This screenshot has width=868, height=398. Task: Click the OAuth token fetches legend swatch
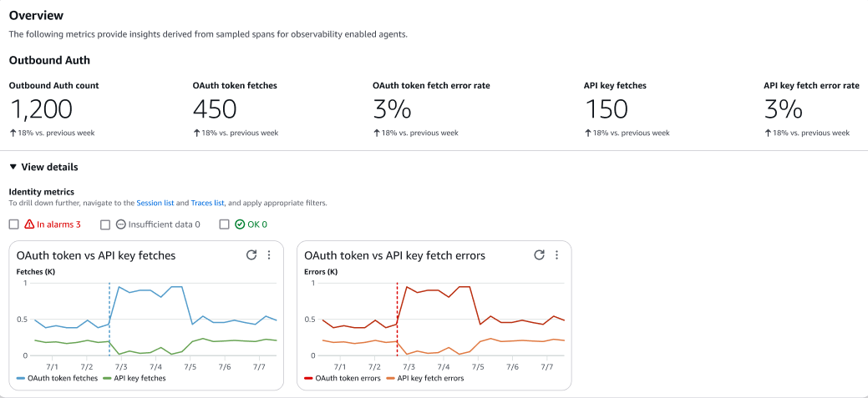pyautogui.click(x=21, y=378)
